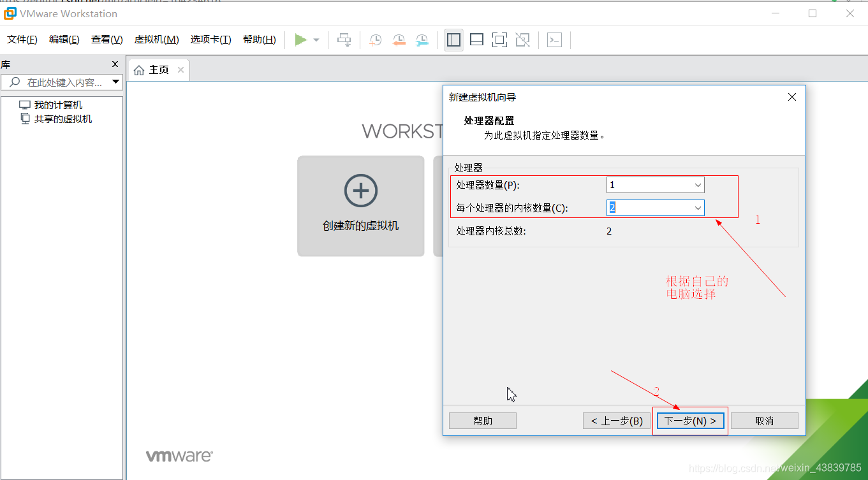
Task: Click the revert to snapshot icon
Action: (x=399, y=40)
